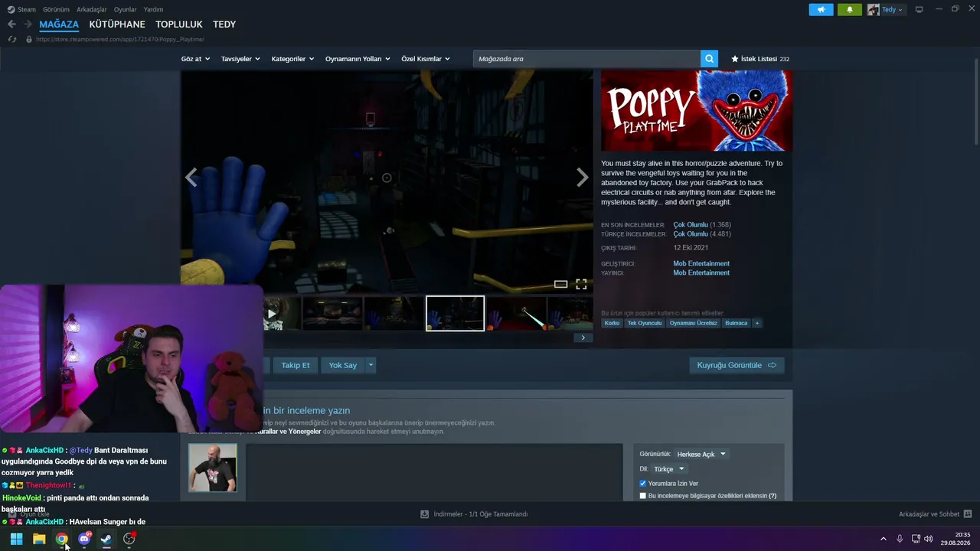Open the Tedy account dropdown at top right

(886, 10)
